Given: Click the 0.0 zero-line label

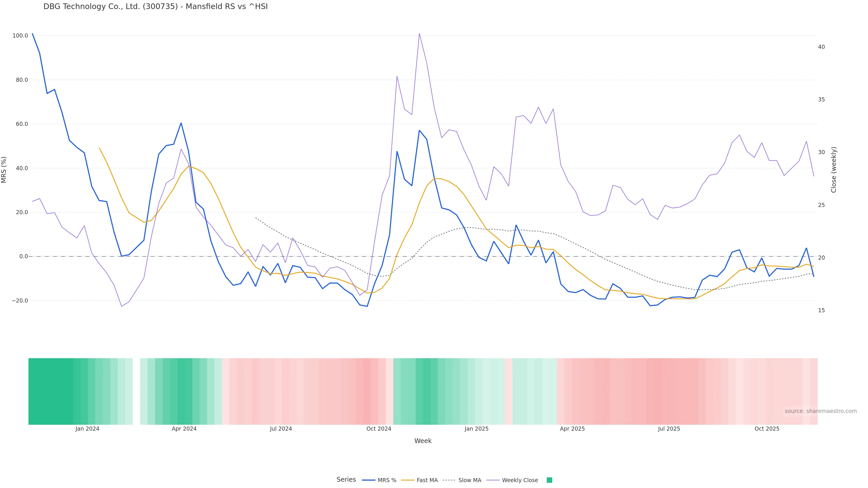Looking at the screenshot, I should [24, 257].
